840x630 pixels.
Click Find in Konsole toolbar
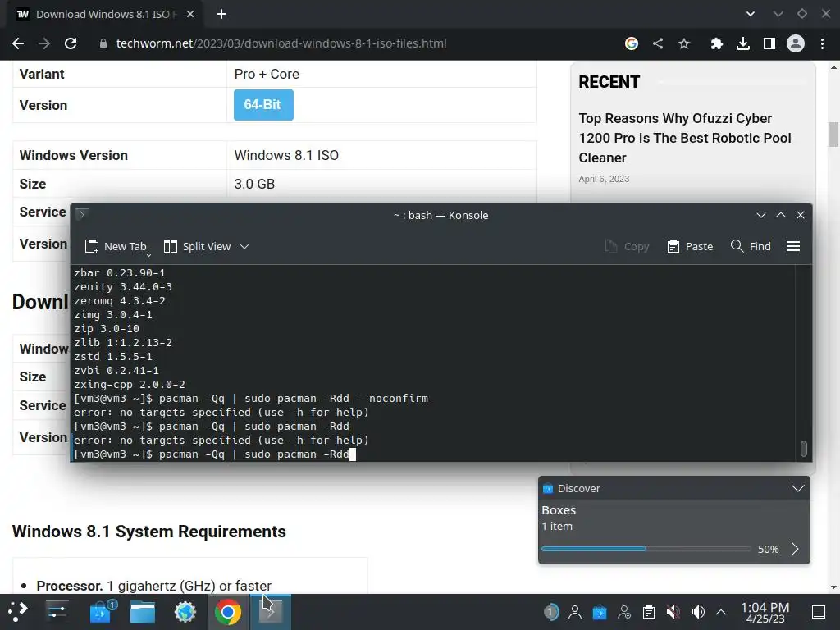point(751,246)
